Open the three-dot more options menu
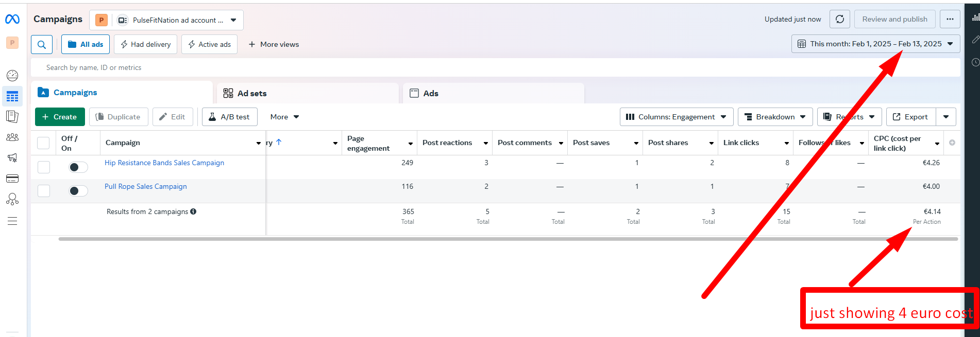The width and height of the screenshot is (980, 337). point(950,19)
